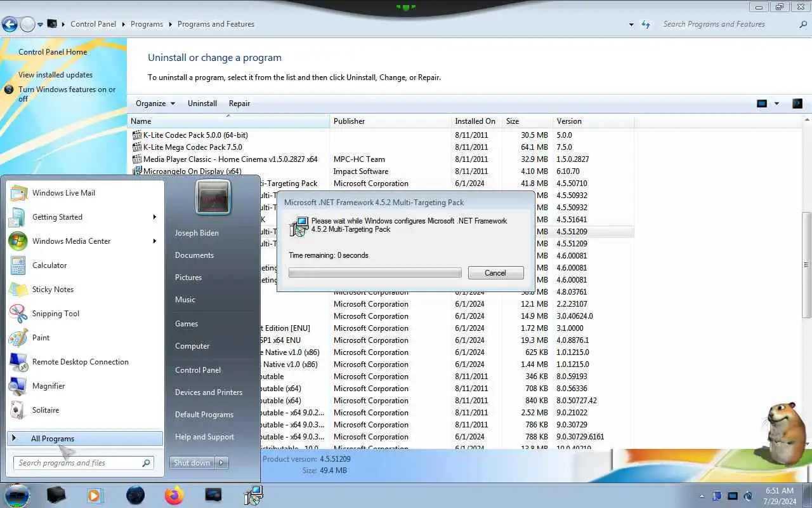Open Computer from the Start menu
Image resolution: width=812 pixels, height=508 pixels.
(192, 346)
